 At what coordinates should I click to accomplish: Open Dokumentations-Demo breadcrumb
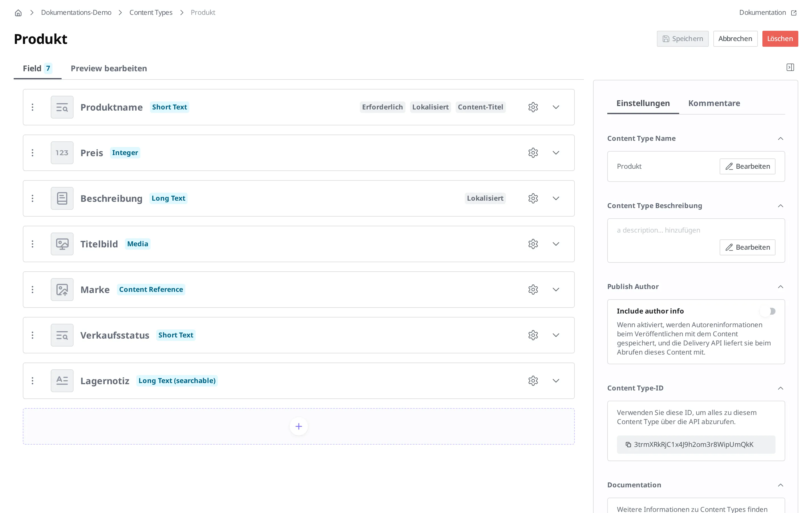click(x=76, y=13)
